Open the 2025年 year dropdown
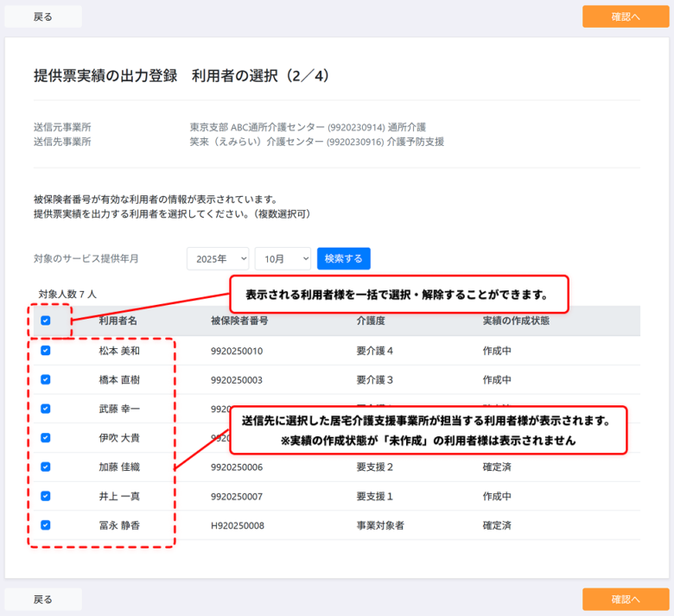The image size is (674, 616). [218, 258]
